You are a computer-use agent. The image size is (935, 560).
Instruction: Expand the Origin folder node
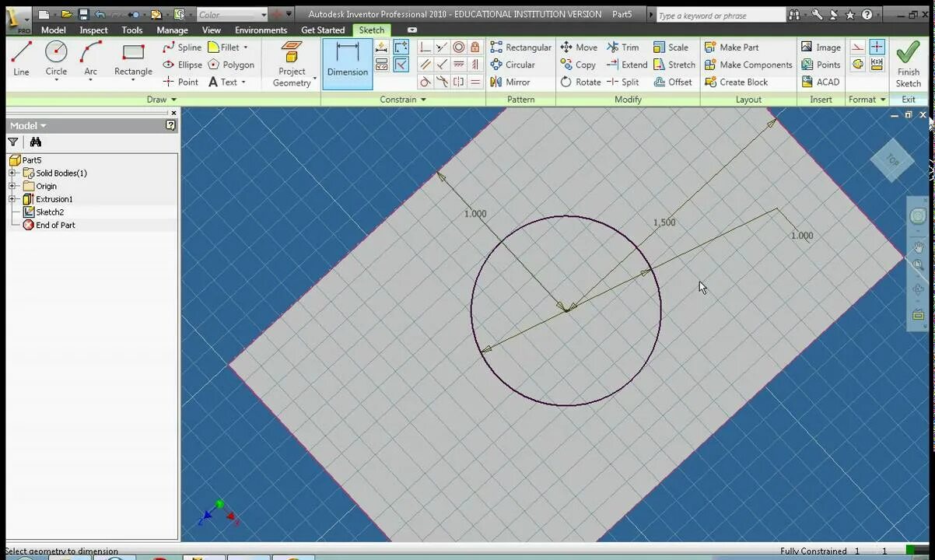tap(12, 186)
